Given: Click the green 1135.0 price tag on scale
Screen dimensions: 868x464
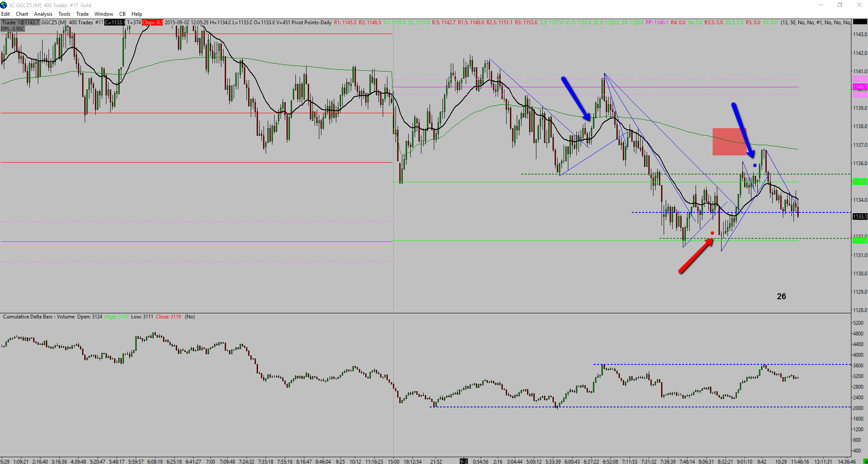Looking at the screenshot, I should (859, 182).
